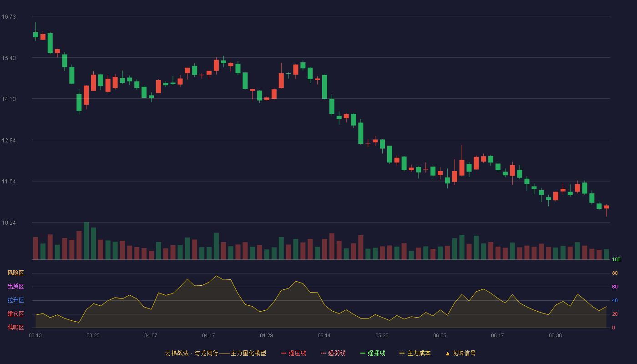This screenshot has width=637, height=364.
Task: Click the 05-14 date label
Action: (324, 335)
